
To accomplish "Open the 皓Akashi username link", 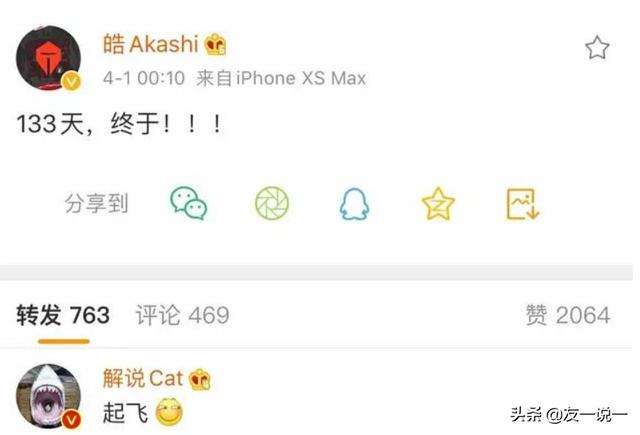I will point(151,44).
